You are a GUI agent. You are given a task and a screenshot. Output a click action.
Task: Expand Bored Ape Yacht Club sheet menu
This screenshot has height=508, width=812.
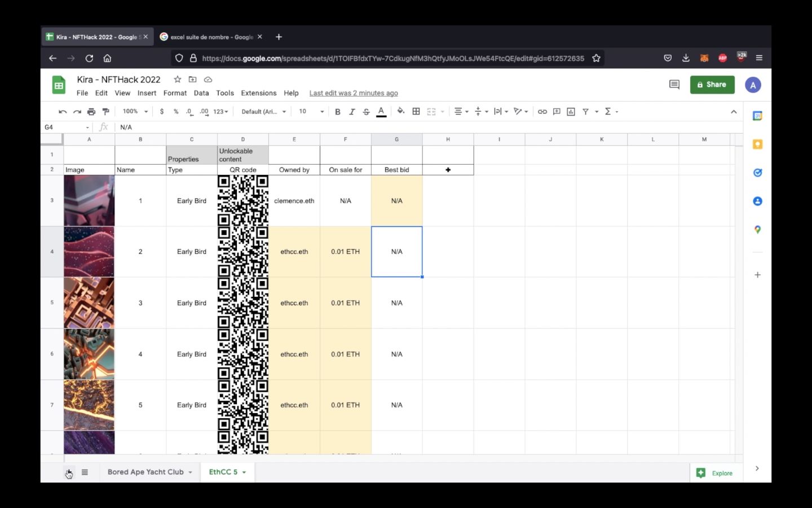click(x=191, y=472)
